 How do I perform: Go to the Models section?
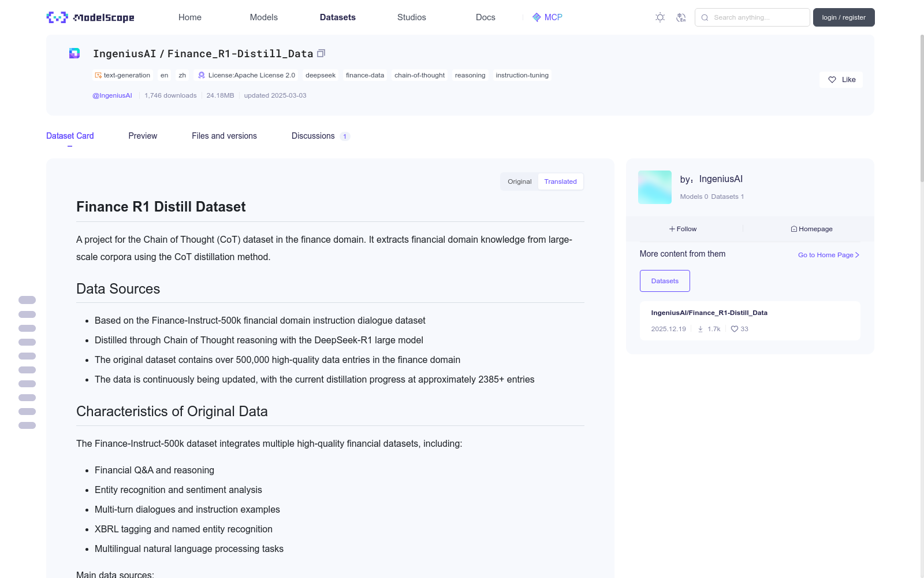click(x=264, y=17)
